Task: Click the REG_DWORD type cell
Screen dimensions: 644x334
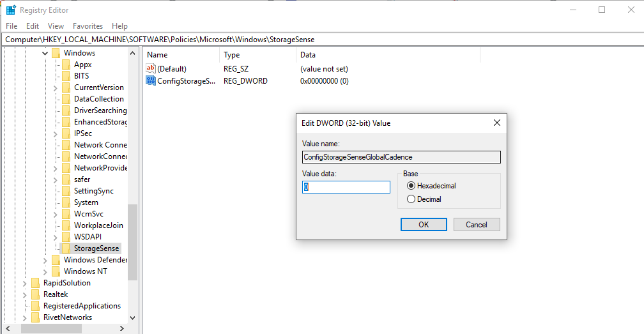Action: click(245, 81)
